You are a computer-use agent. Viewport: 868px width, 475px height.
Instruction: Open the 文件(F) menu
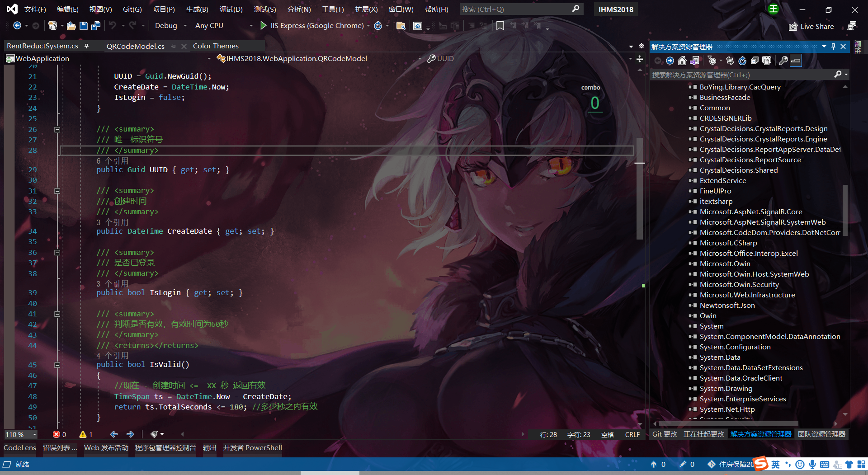(35, 9)
